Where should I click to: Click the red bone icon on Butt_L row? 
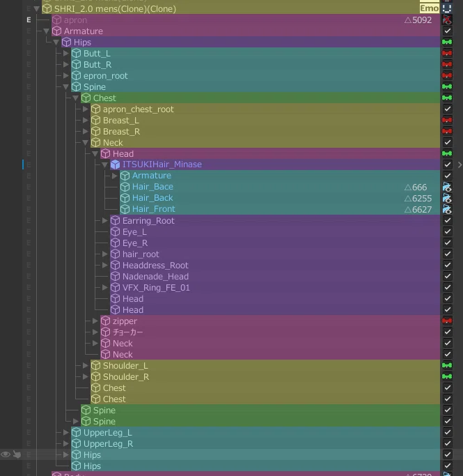pos(447,53)
